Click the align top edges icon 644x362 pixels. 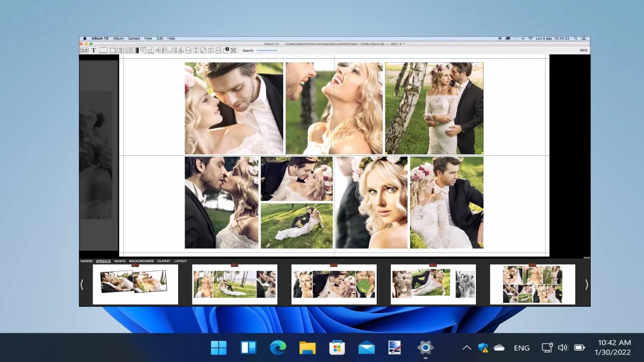[143, 50]
